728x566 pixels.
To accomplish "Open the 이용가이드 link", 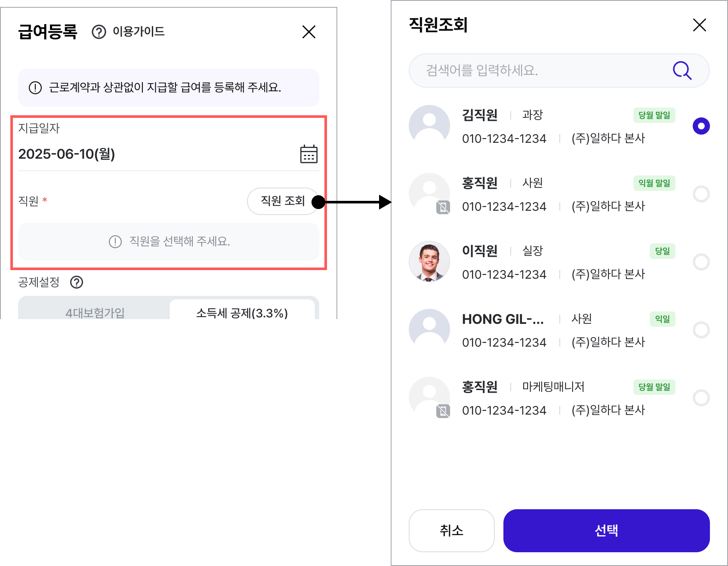I will [139, 31].
